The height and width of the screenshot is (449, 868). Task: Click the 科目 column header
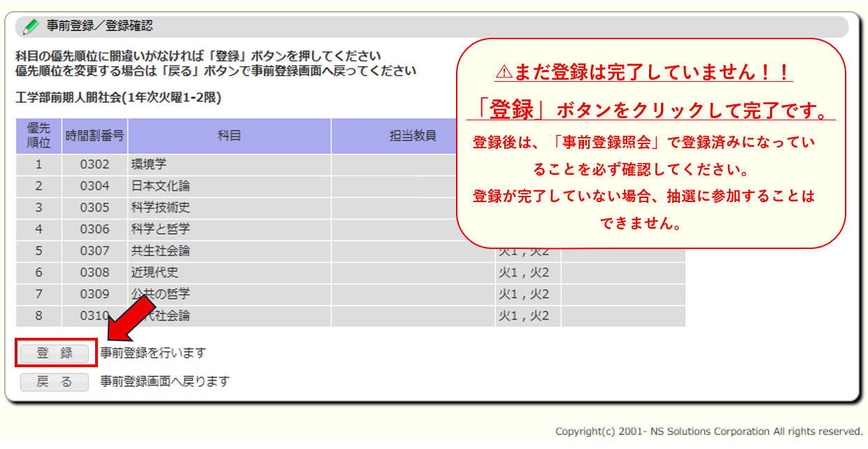pos(229,136)
